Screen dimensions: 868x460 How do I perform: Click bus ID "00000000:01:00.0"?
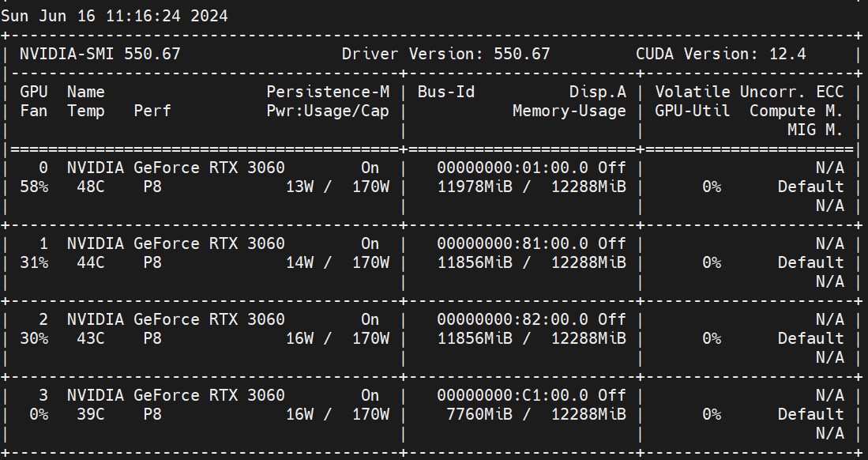coord(513,168)
